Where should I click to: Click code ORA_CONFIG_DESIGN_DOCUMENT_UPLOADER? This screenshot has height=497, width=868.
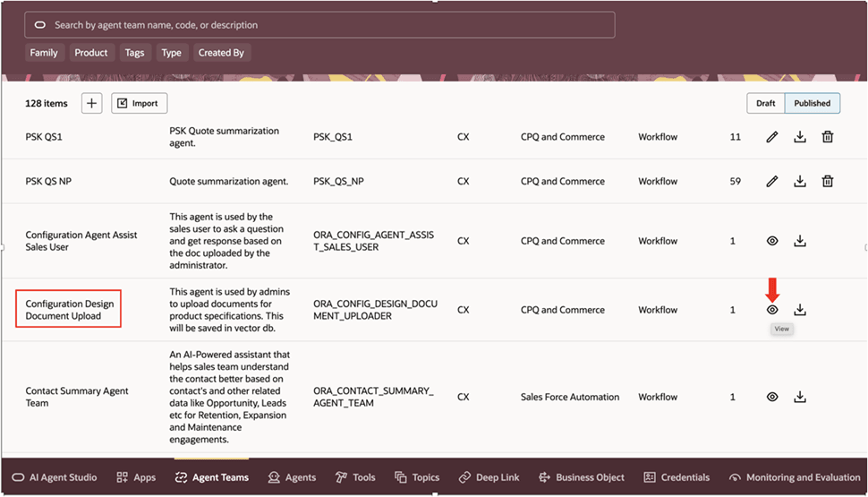[x=375, y=310]
